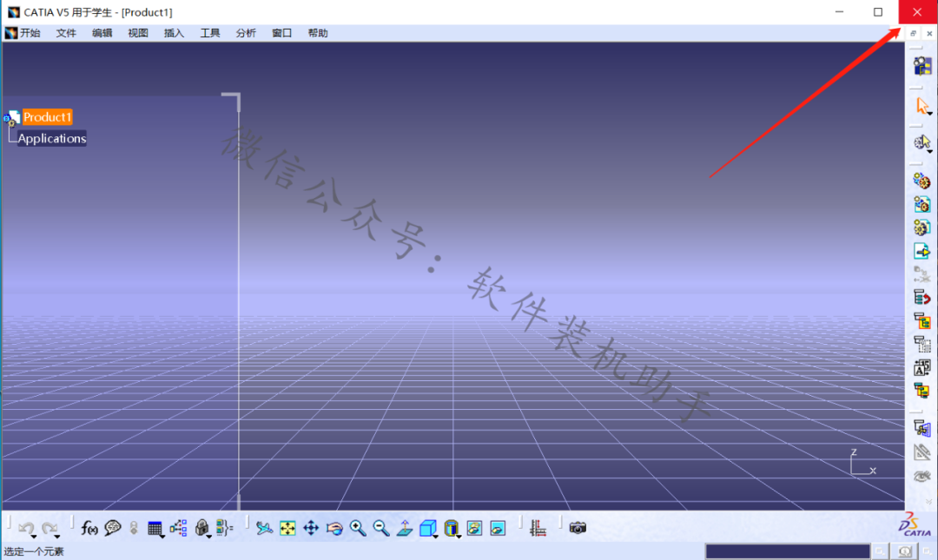Open Graph Tree Reordering icon
The height and width of the screenshot is (560, 938).
pos(921,297)
